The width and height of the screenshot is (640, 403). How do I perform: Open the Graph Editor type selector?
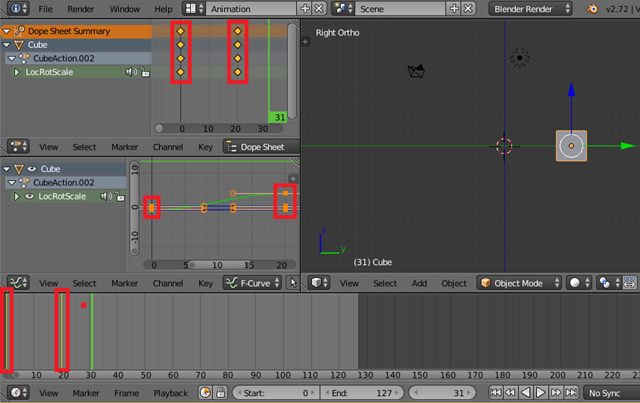18,283
